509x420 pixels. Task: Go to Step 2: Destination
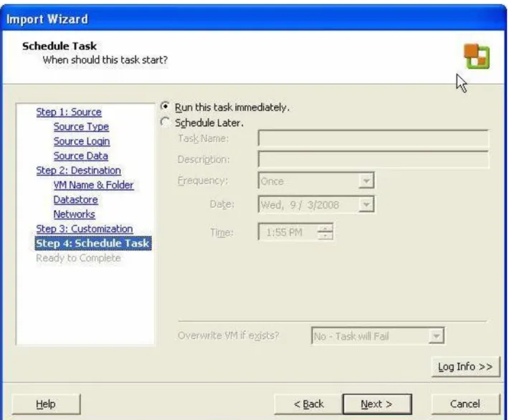click(79, 171)
